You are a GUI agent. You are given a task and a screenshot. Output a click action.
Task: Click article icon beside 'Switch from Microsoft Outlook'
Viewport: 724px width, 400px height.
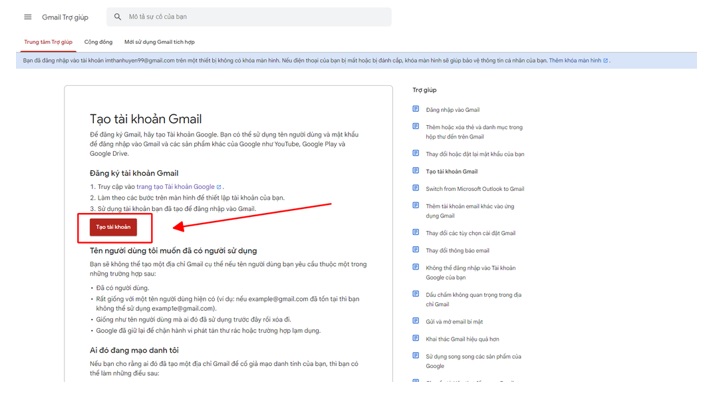416,188
